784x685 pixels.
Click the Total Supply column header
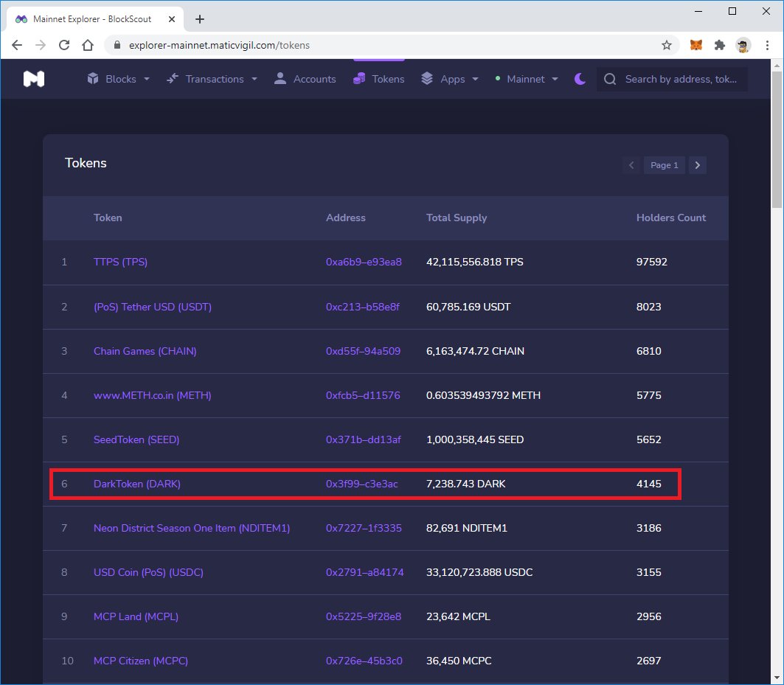(457, 218)
